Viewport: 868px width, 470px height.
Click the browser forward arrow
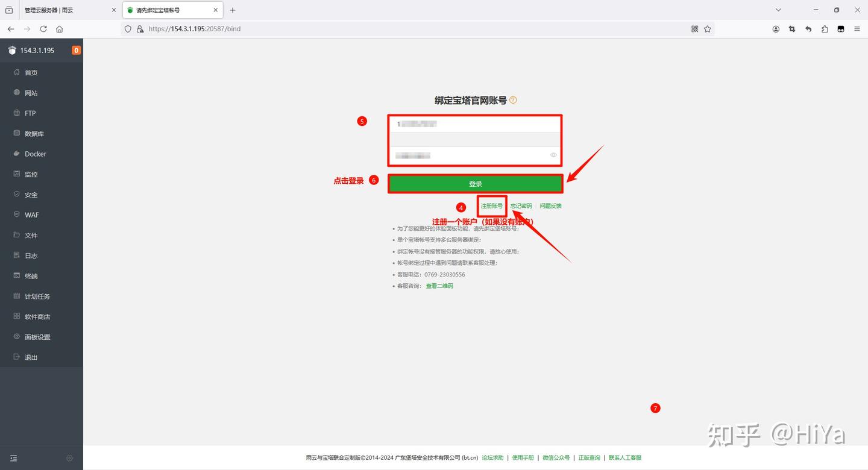(x=27, y=29)
